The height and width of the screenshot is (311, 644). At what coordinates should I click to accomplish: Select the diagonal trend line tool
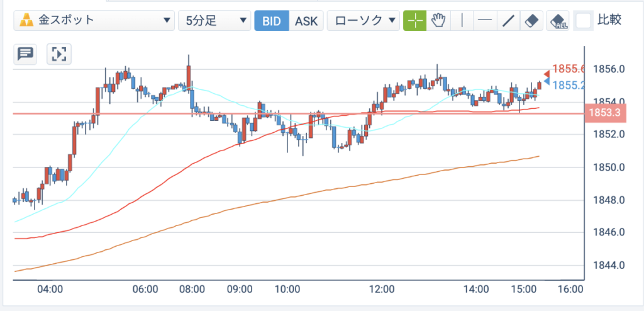tap(509, 21)
